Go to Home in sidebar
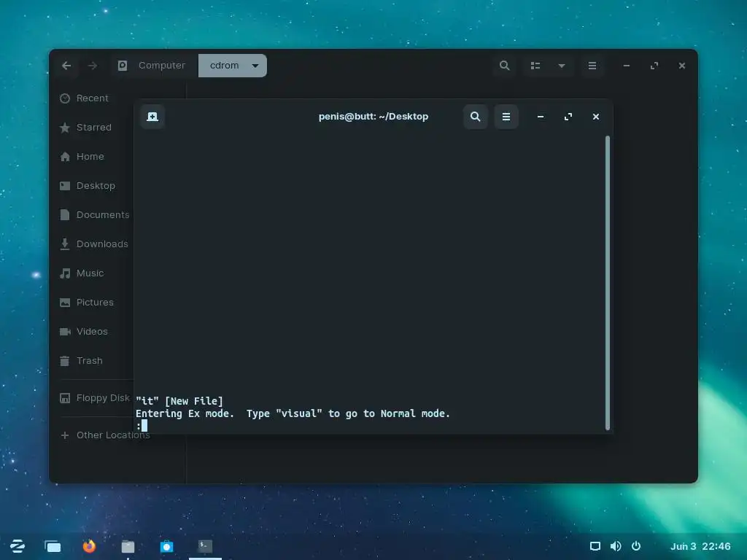Screen dimensions: 747x560 tap(91, 156)
